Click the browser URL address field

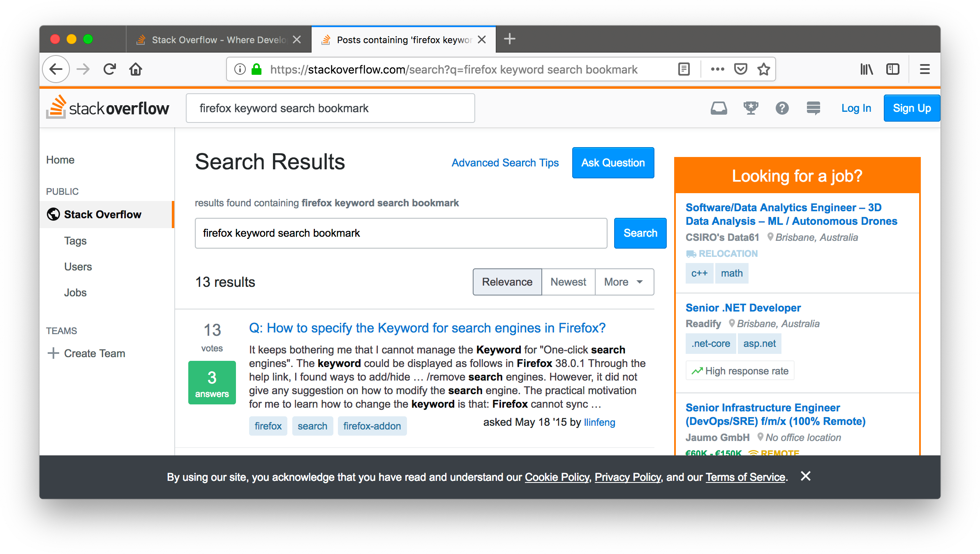pyautogui.click(x=454, y=69)
